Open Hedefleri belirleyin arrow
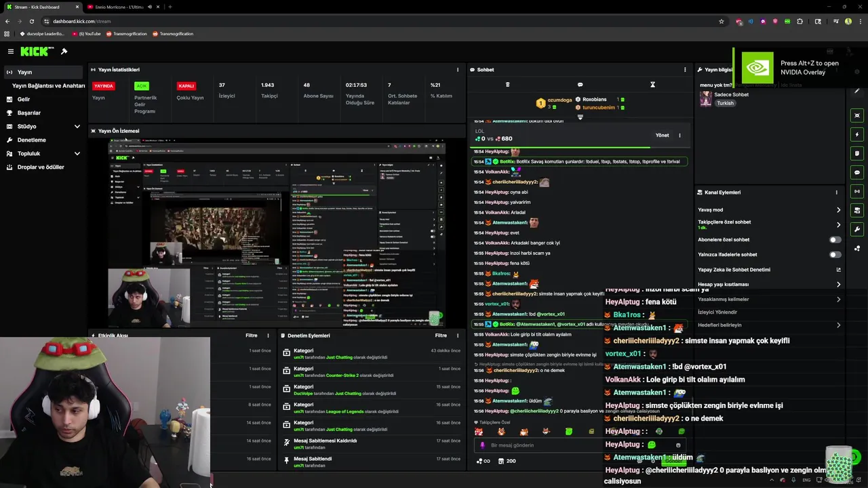Image resolution: width=868 pixels, height=488 pixels. point(838,325)
